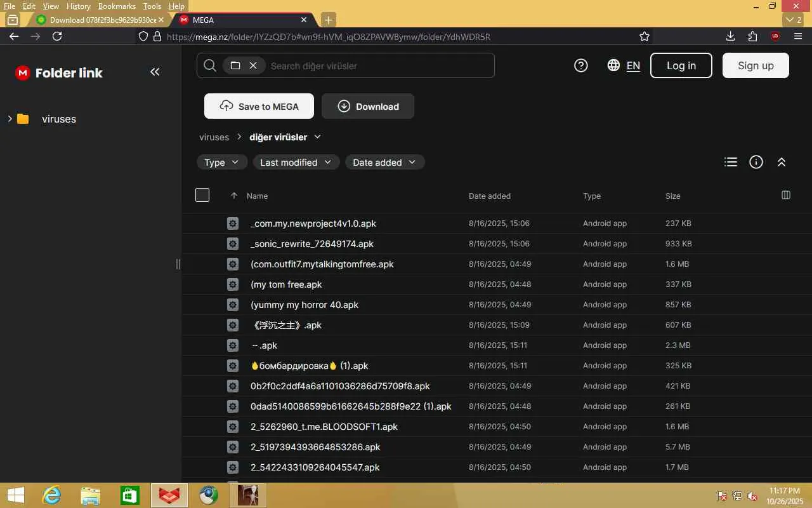Open the taskbar clock showing 11:17 PM

785,496
